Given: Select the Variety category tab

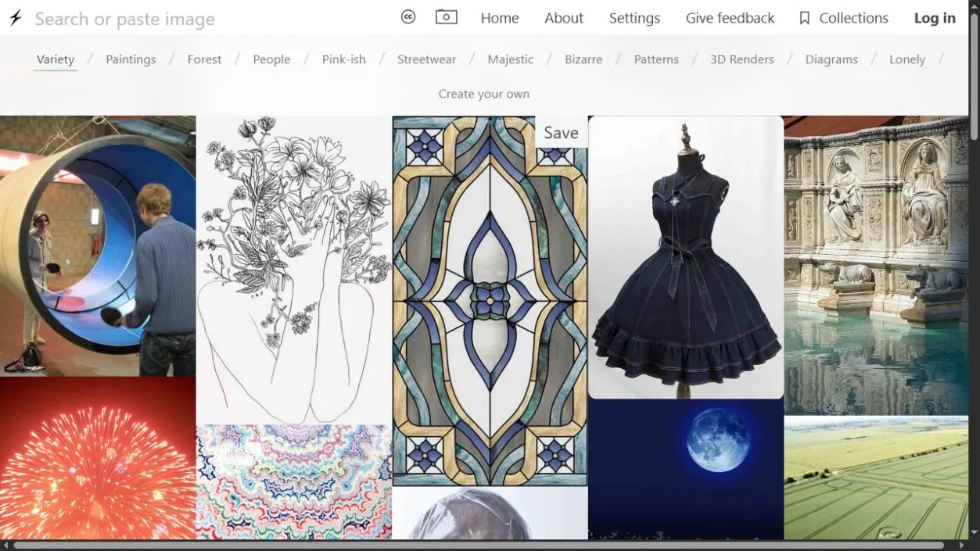Looking at the screenshot, I should click(x=56, y=59).
